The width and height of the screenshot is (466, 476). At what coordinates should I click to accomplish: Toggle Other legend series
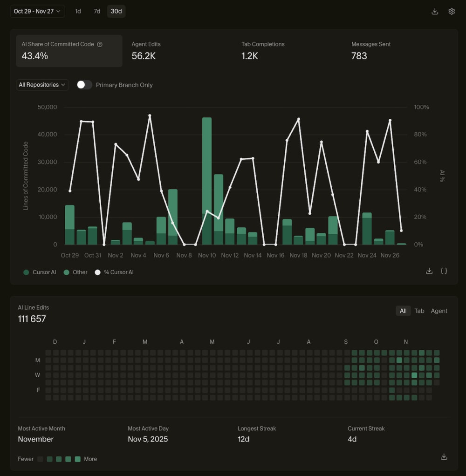[x=75, y=272]
